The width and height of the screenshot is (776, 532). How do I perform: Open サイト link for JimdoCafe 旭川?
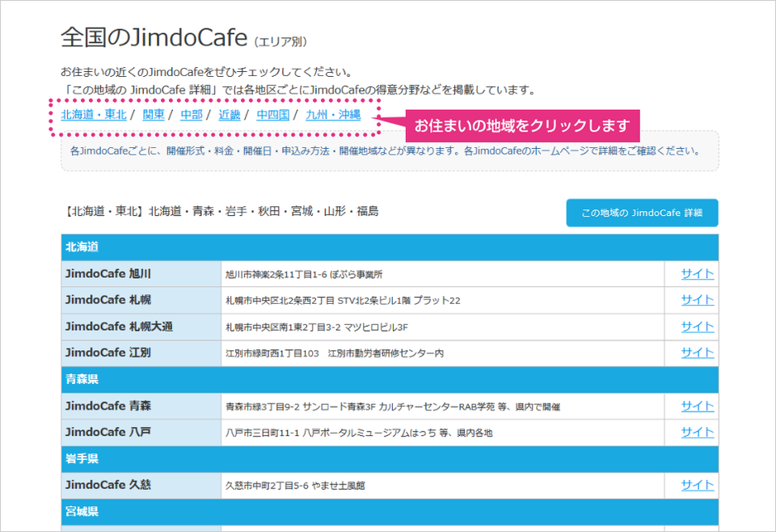pos(698,273)
